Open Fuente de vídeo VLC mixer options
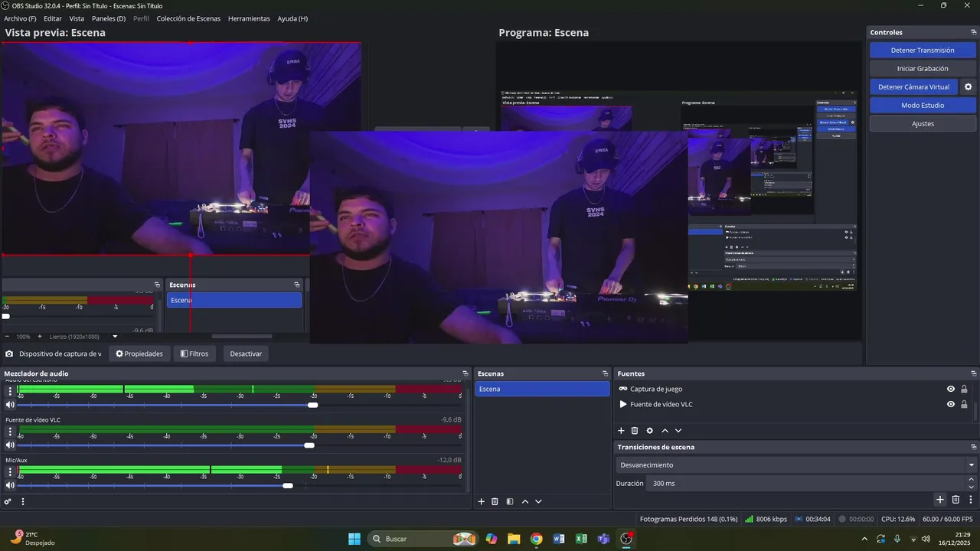 (x=10, y=432)
